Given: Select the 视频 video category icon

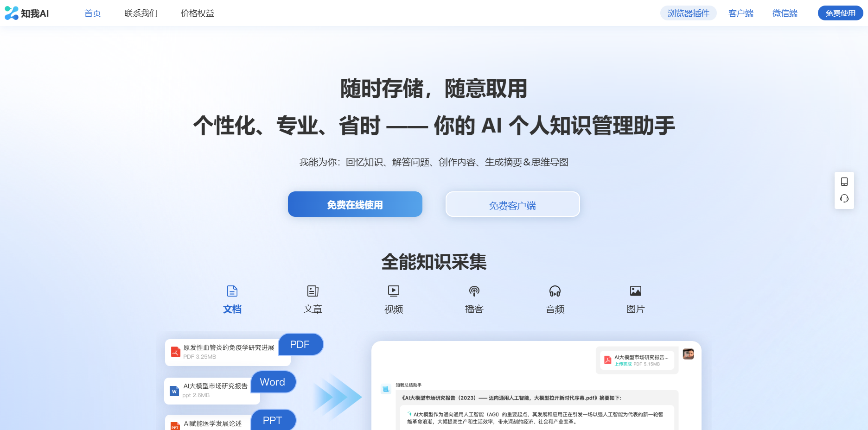Looking at the screenshot, I should click(x=394, y=291).
